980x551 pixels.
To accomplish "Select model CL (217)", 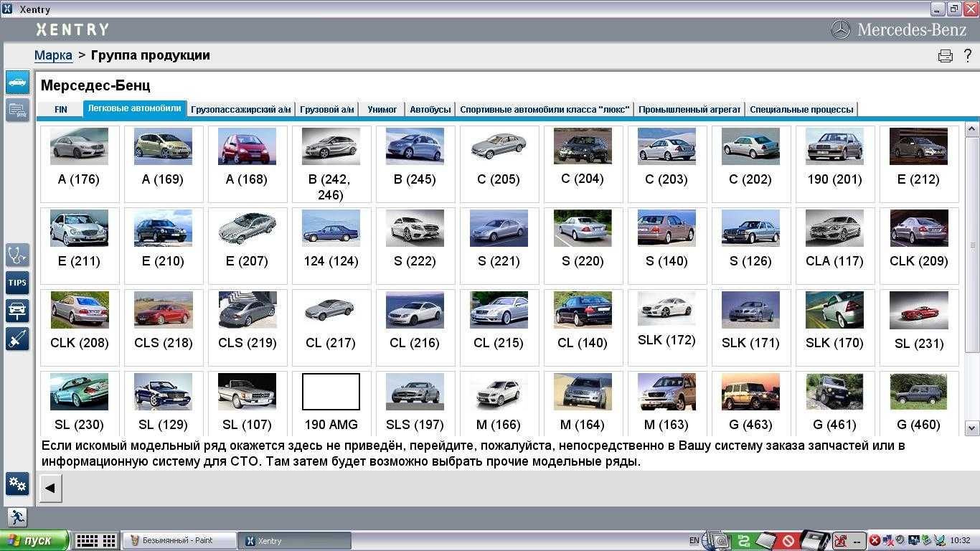I will click(331, 327).
